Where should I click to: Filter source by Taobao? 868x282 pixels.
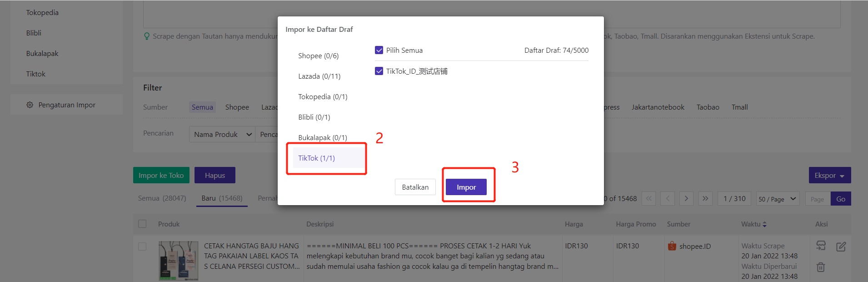pyautogui.click(x=708, y=107)
